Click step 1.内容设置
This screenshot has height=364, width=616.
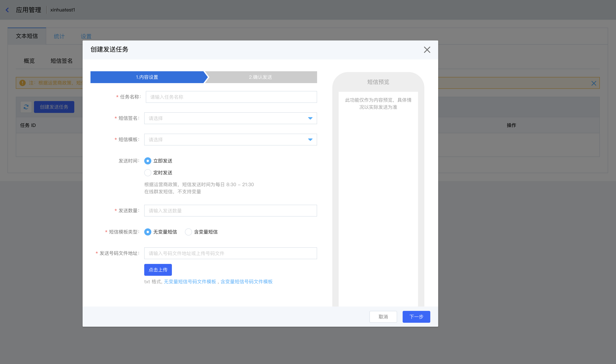point(147,77)
